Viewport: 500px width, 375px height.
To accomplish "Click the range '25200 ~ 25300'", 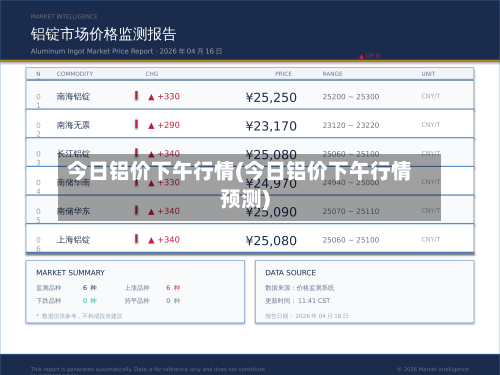I will (x=351, y=97).
